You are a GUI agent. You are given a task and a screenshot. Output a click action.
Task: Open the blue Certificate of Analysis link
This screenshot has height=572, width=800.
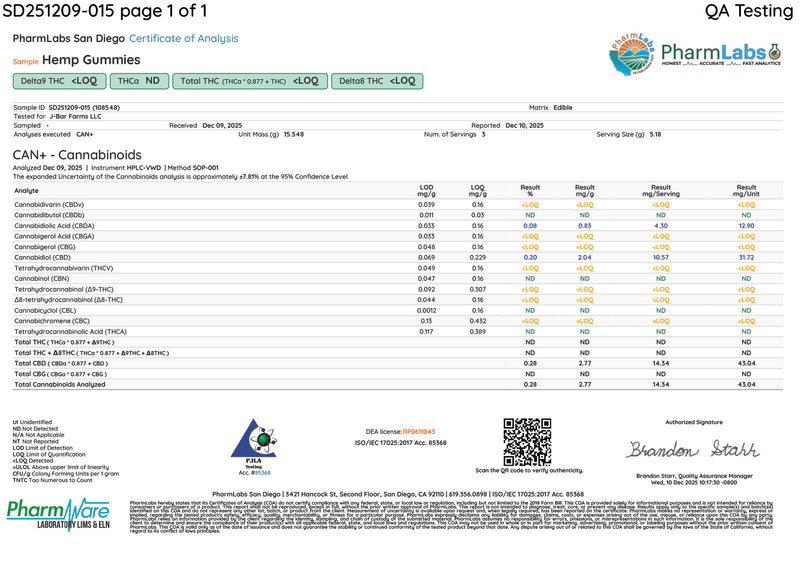(184, 38)
